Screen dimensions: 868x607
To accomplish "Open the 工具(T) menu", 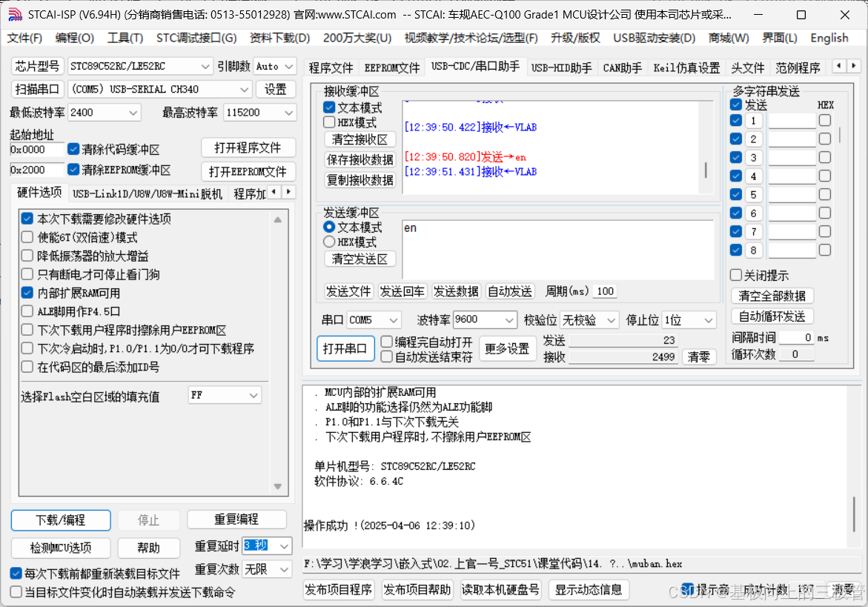I will (x=125, y=38).
